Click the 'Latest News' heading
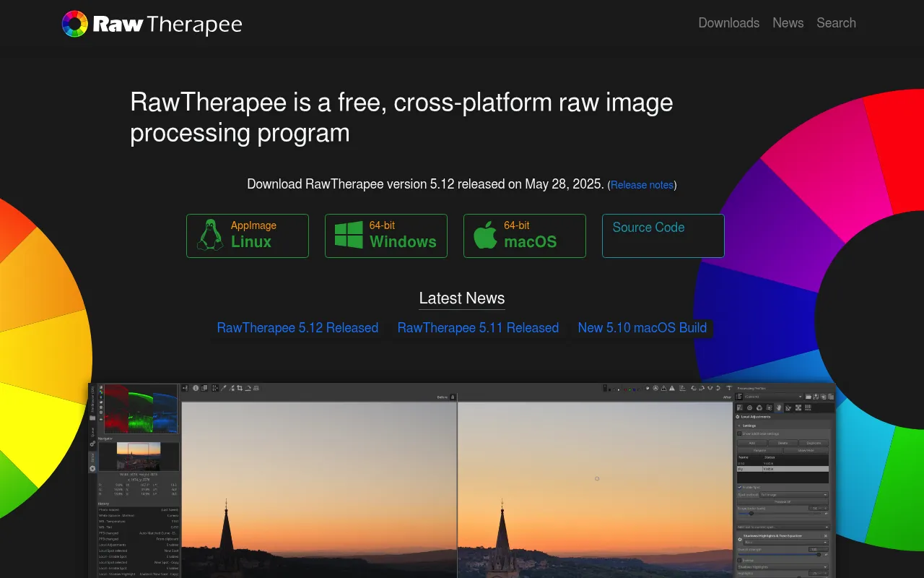Image resolution: width=924 pixels, height=578 pixels. pyautogui.click(x=462, y=298)
